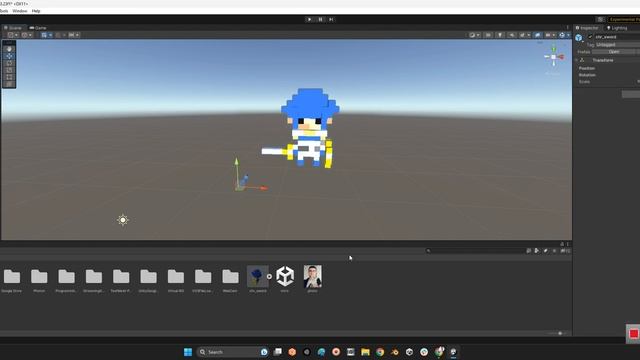The width and height of the screenshot is (640, 360).
Task: Select the Virtual RS folder
Action: (176, 280)
